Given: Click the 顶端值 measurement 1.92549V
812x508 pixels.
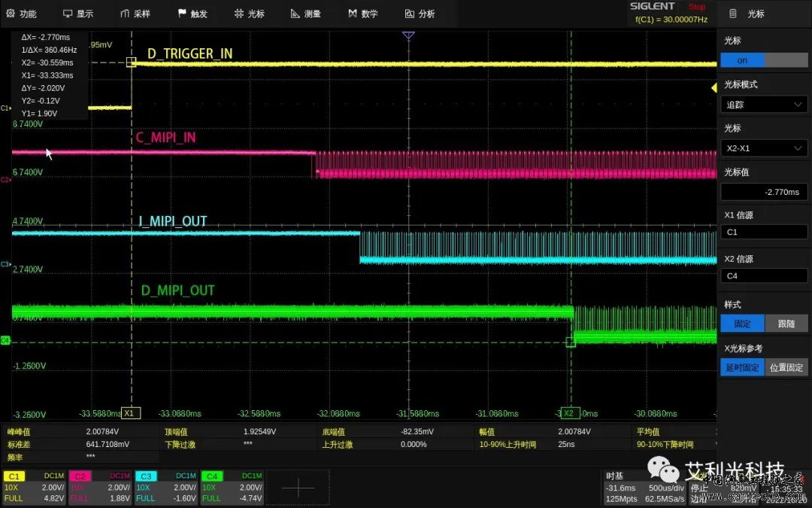Looking at the screenshot, I should (259, 431).
